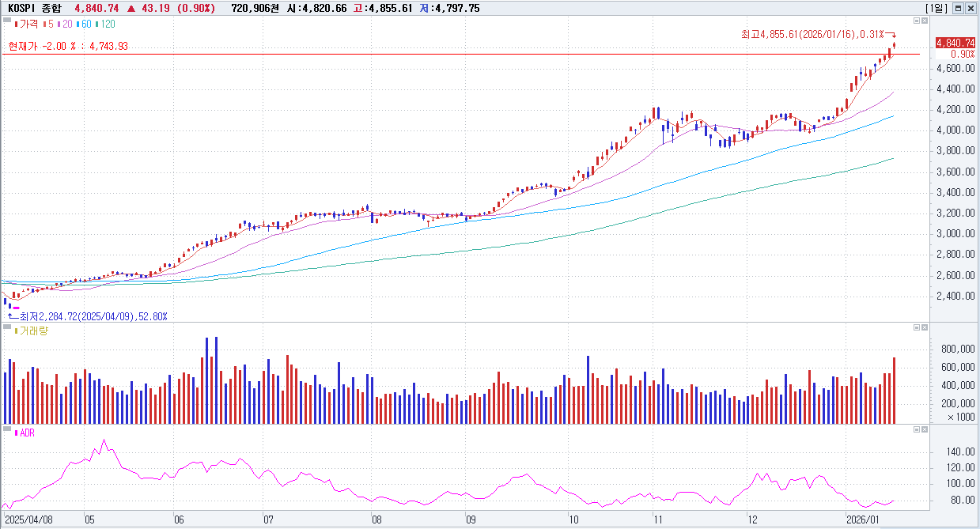
Task: Maximize the 거래량 volume pane
Action: pos(916,327)
